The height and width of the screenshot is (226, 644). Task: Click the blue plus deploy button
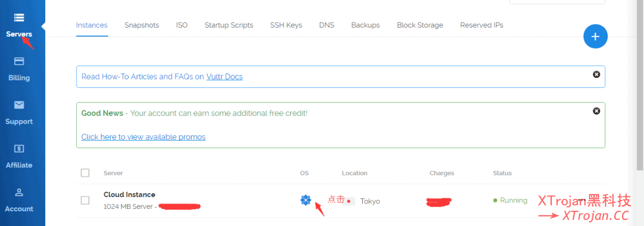pyautogui.click(x=595, y=37)
